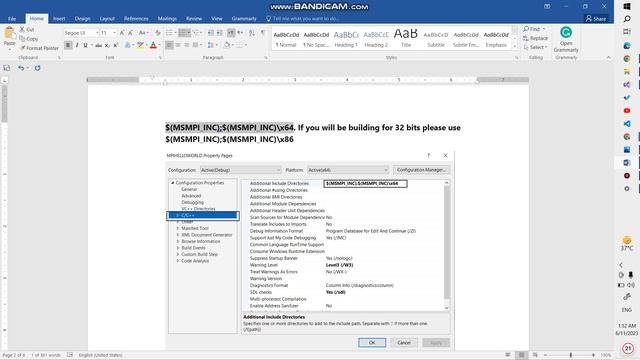Open Line and Paragraph Spacing icon

[x=211, y=45]
